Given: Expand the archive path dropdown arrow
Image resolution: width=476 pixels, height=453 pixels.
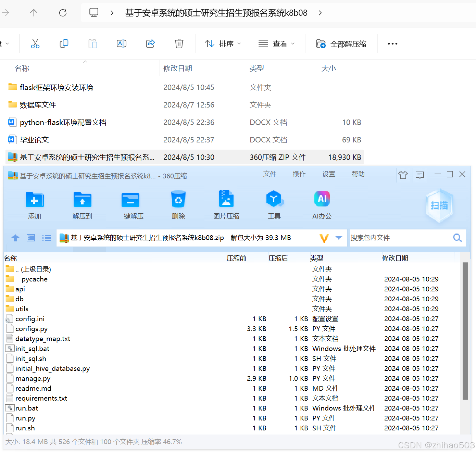Looking at the screenshot, I should pyautogui.click(x=338, y=238).
